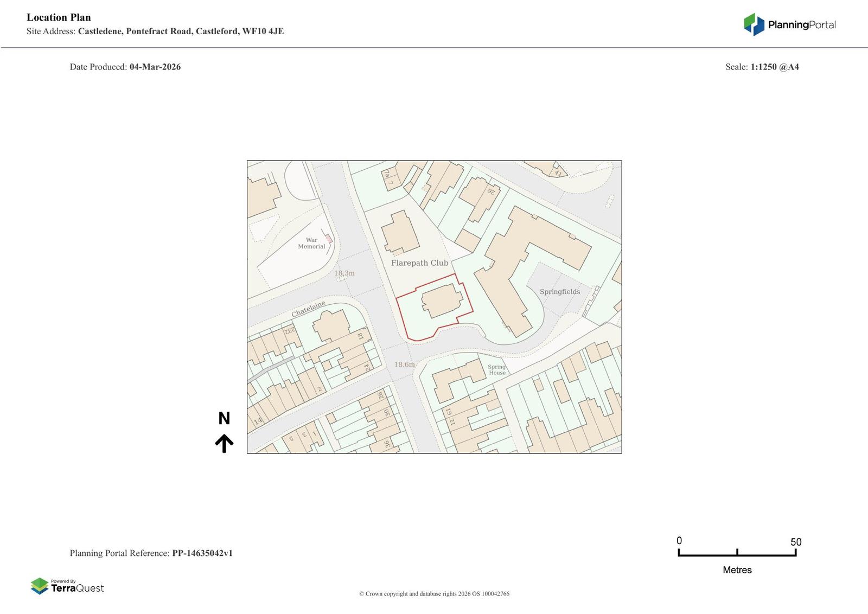Select the Springfields label on map
The width and height of the screenshot is (868, 614).
560,292
